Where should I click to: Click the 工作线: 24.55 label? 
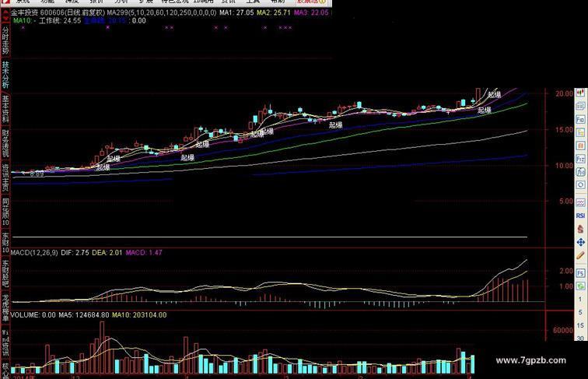[x=60, y=21]
